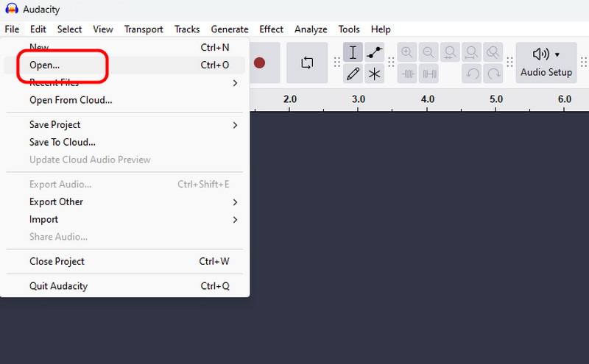Click the Zoom In magnifier
Viewport: 589px width, 364px height.
407,52
